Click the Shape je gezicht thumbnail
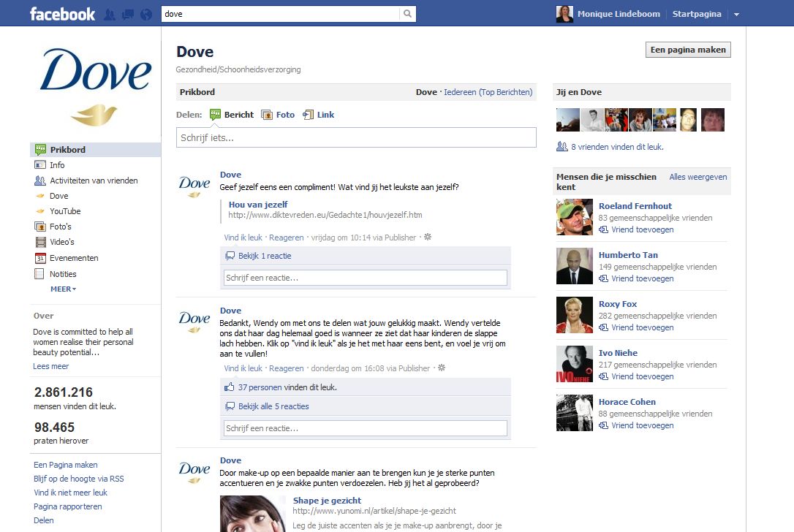794x532 pixels. tap(253, 514)
